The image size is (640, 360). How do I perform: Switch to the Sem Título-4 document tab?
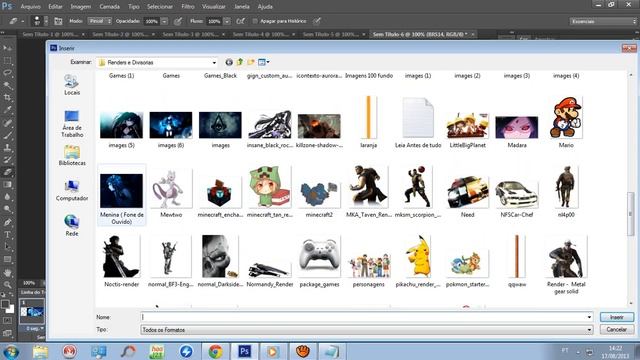[263, 35]
